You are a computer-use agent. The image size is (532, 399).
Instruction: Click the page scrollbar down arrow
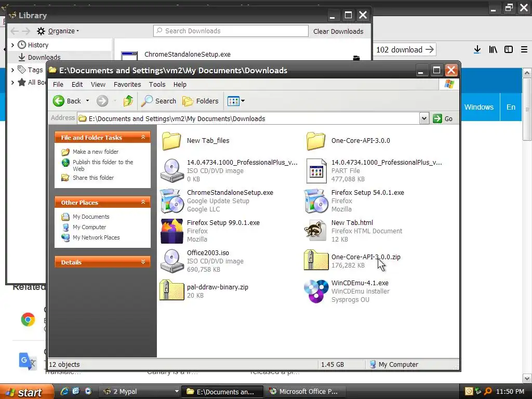pos(527,378)
